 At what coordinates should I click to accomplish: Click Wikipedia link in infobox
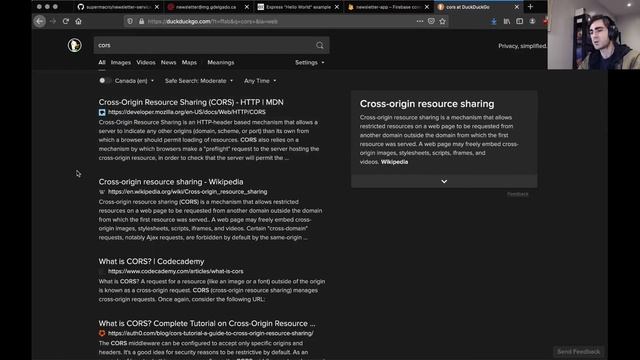pos(394,162)
